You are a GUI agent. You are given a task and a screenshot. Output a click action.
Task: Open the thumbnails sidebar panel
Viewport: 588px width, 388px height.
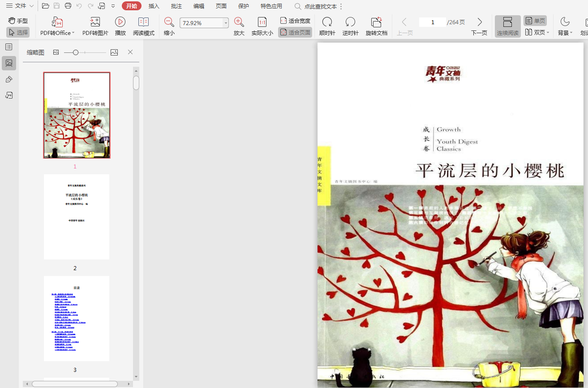9,63
